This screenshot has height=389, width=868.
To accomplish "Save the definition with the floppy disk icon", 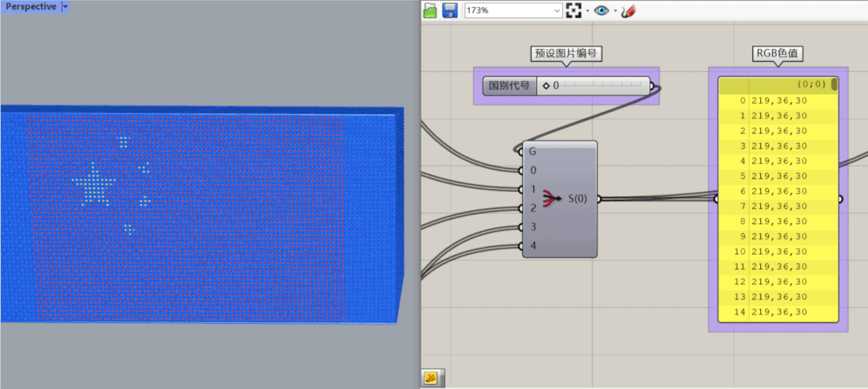I will coord(450,10).
